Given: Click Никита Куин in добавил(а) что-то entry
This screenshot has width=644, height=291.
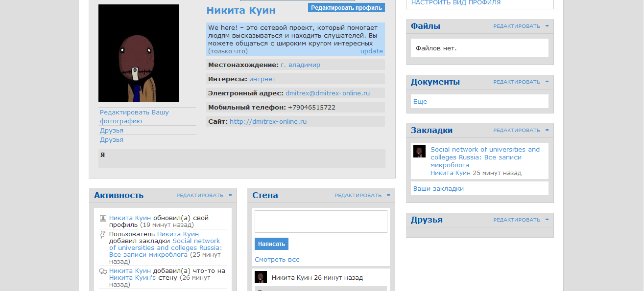Looking at the screenshot, I should point(130,270).
